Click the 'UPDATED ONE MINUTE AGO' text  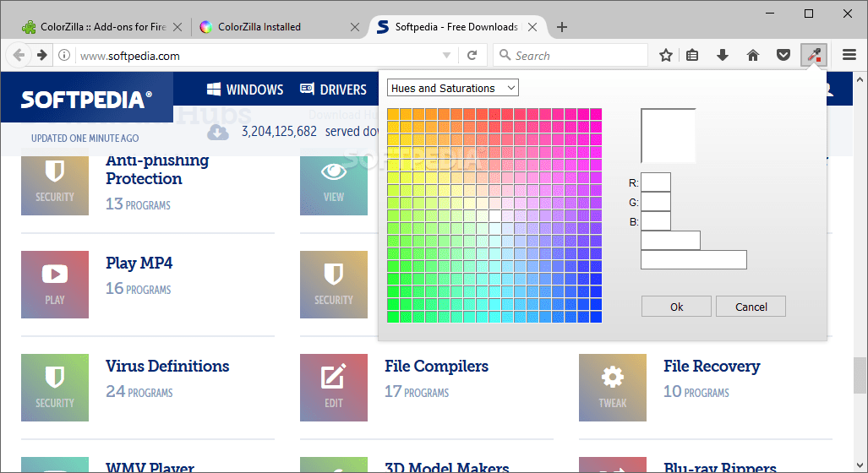coord(85,139)
